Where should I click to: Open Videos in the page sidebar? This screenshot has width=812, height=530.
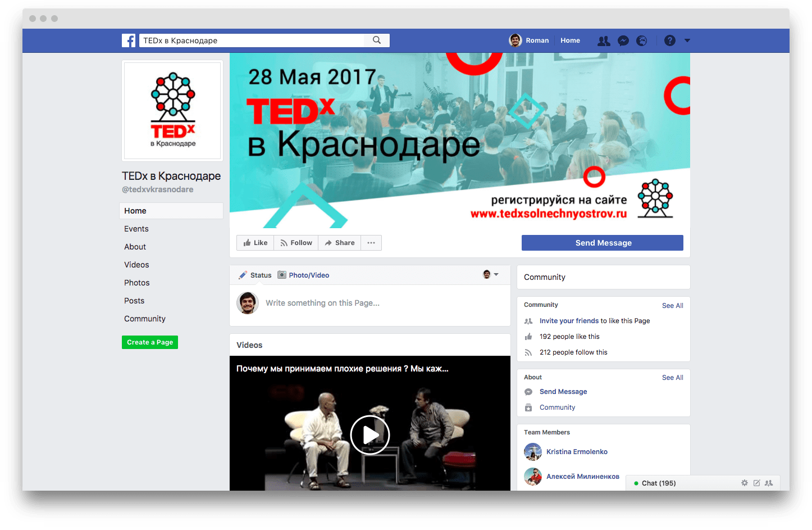tap(136, 265)
